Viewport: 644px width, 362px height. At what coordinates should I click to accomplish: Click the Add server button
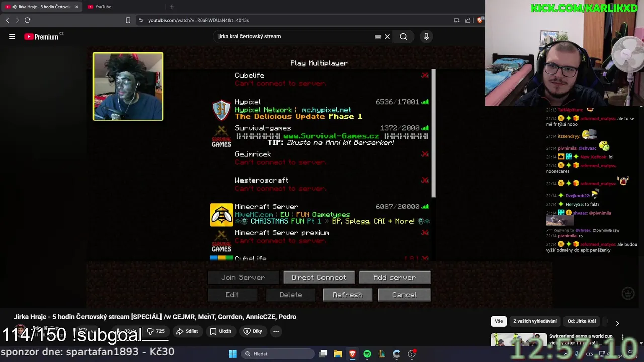point(394,277)
